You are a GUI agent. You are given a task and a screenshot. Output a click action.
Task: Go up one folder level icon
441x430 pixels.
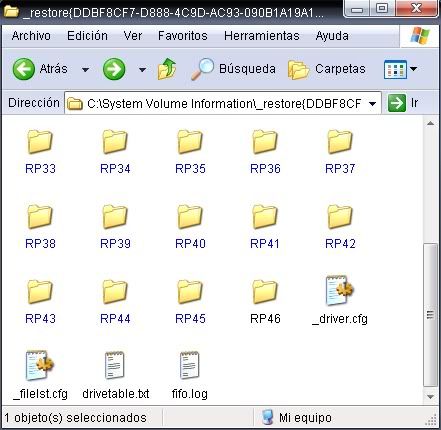click(167, 69)
